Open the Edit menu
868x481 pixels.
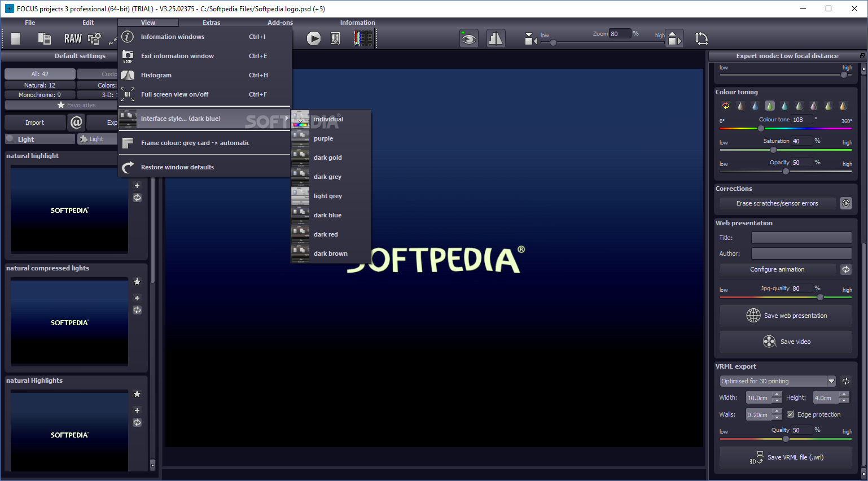click(x=88, y=23)
